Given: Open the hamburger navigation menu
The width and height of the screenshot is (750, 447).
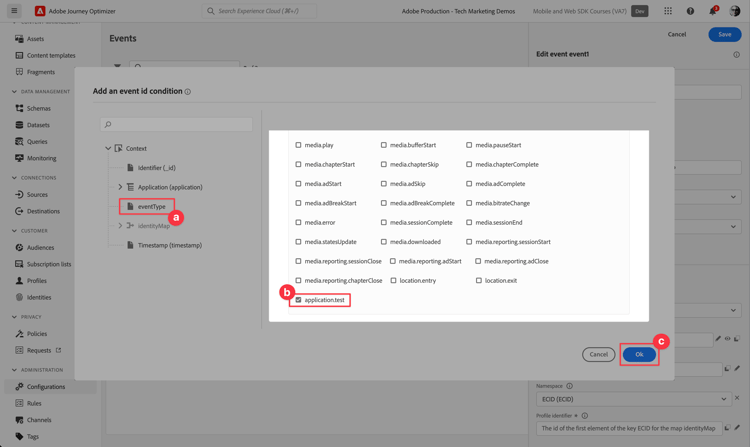Looking at the screenshot, I should click(14, 10).
